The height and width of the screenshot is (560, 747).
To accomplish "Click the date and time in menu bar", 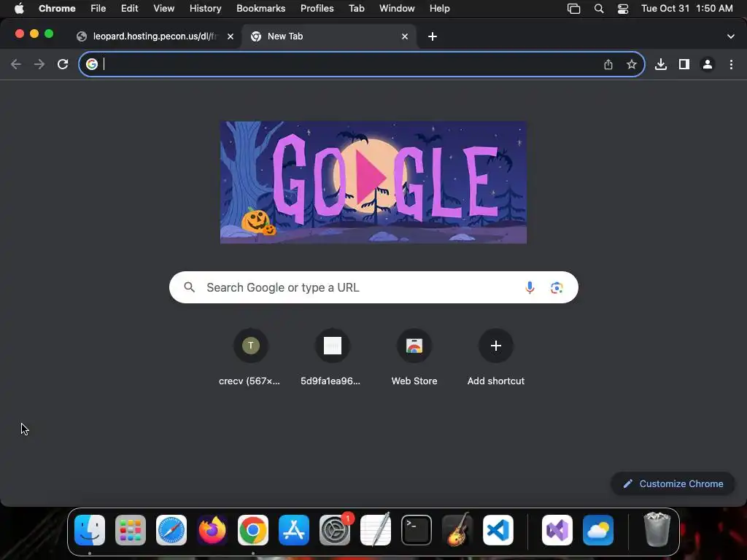I will [x=687, y=9].
